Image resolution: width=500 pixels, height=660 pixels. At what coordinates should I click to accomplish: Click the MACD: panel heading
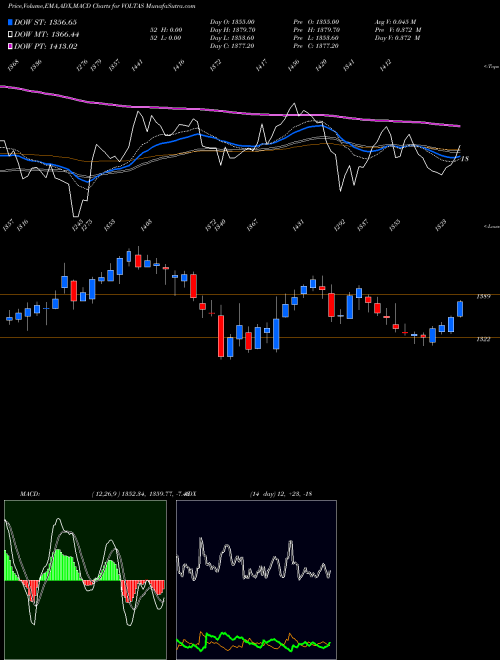click(x=29, y=494)
